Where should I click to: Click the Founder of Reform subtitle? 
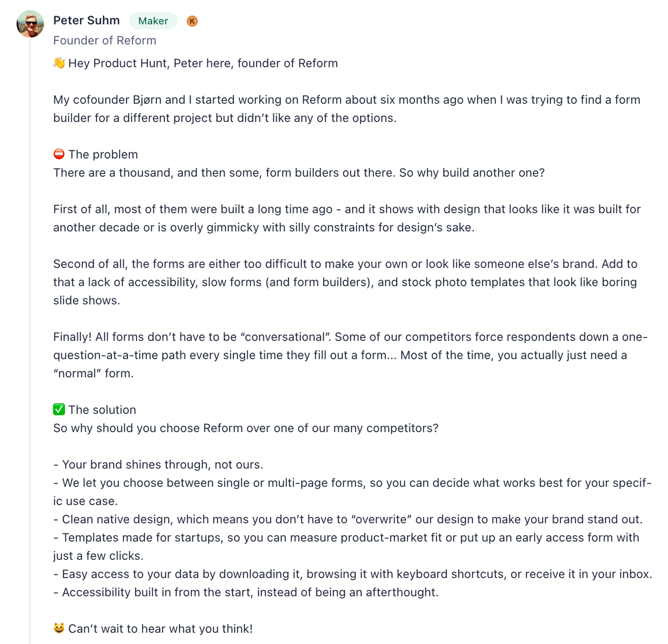105,40
